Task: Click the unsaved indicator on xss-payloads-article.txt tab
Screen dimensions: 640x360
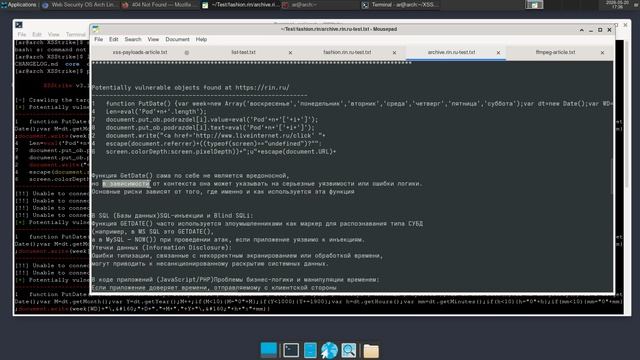Action: click(x=187, y=53)
